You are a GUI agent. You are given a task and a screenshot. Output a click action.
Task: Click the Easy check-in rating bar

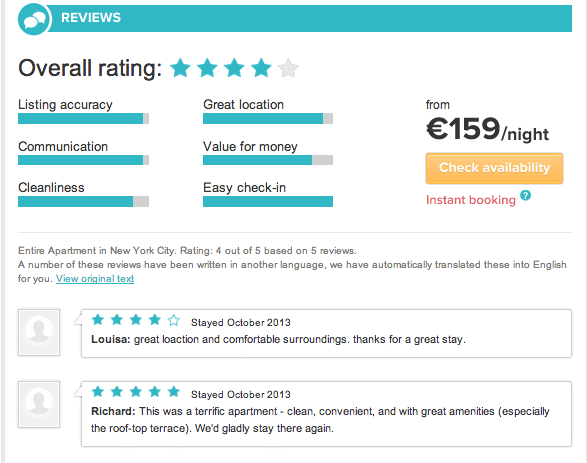(268, 201)
